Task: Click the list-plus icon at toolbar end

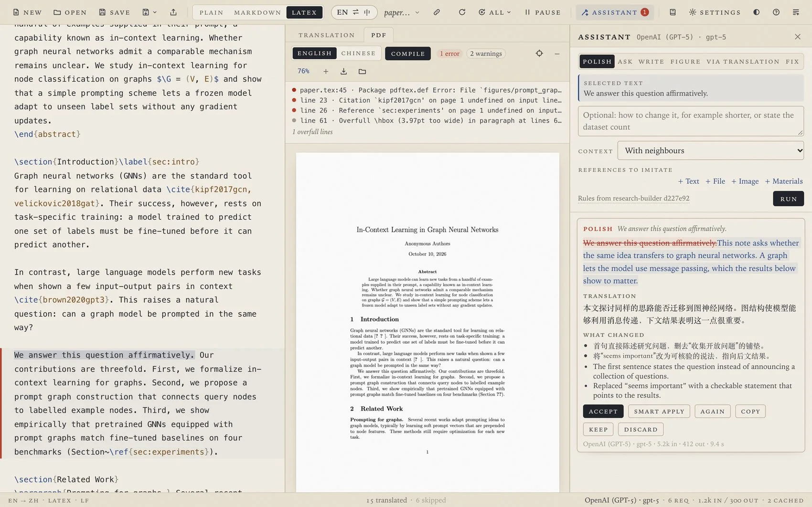Action: tap(796, 12)
